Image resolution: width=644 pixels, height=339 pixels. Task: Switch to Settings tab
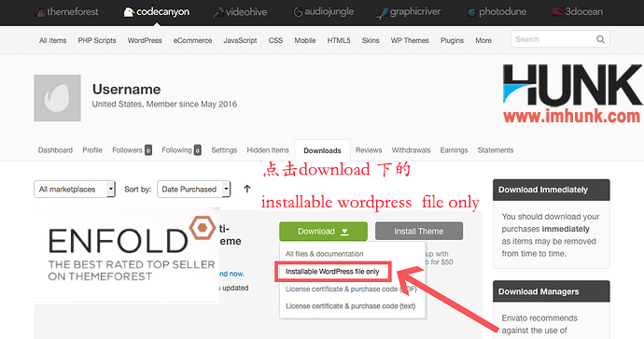(x=224, y=150)
